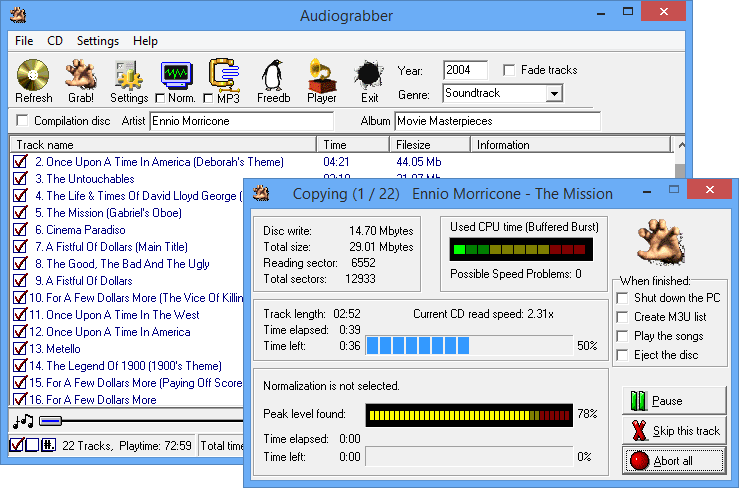The height and width of the screenshot is (488, 739).
Task: Click the Year input field
Action: pyautogui.click(x=465, y=70)
